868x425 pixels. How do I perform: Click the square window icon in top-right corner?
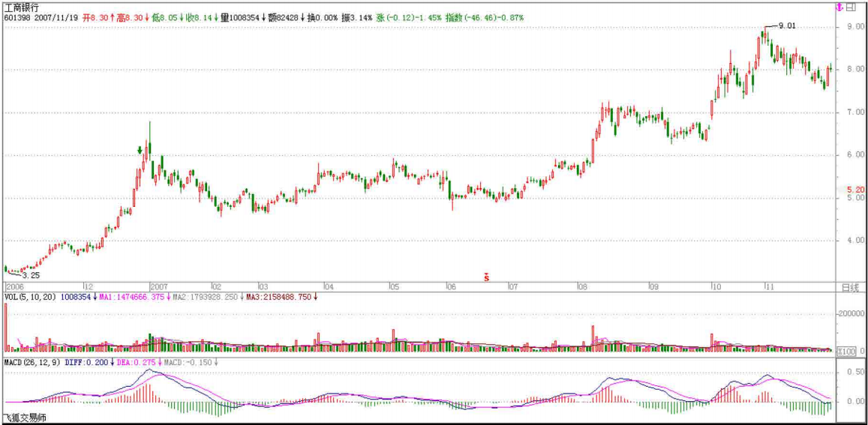click(x=851, y=7)
